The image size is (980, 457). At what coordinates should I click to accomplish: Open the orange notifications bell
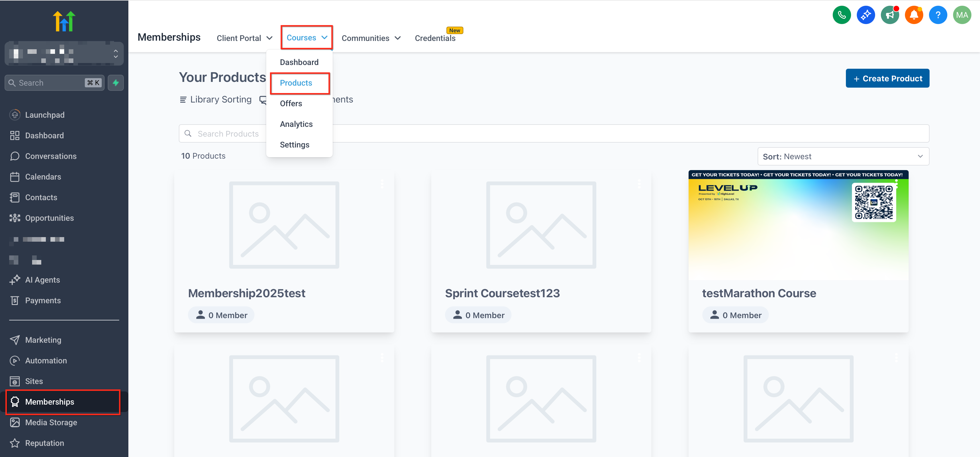pyautogui.click(x=914, y=15)
